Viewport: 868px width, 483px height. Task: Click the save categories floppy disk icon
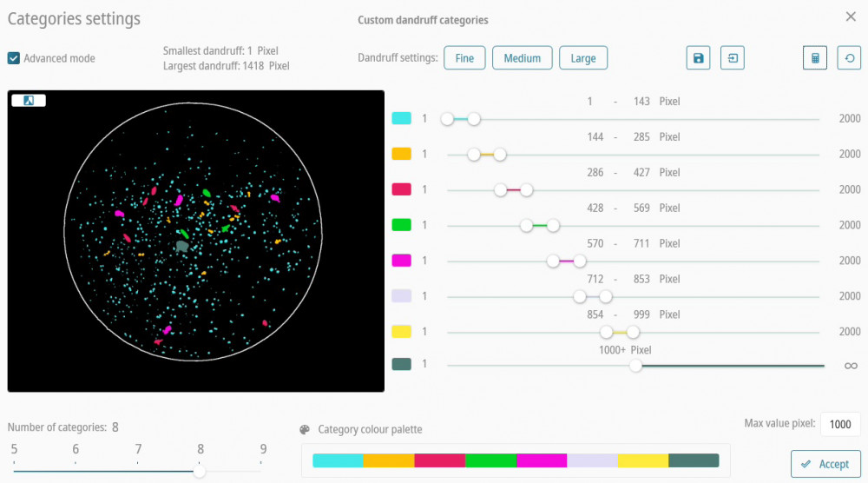698,58
